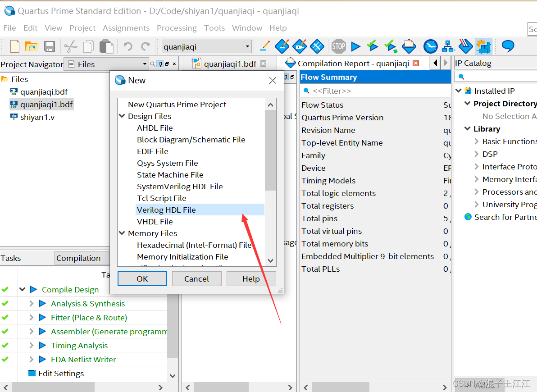Click the Copy toolbar icon
Screen dimensions: 537x392
click(89, 46)
